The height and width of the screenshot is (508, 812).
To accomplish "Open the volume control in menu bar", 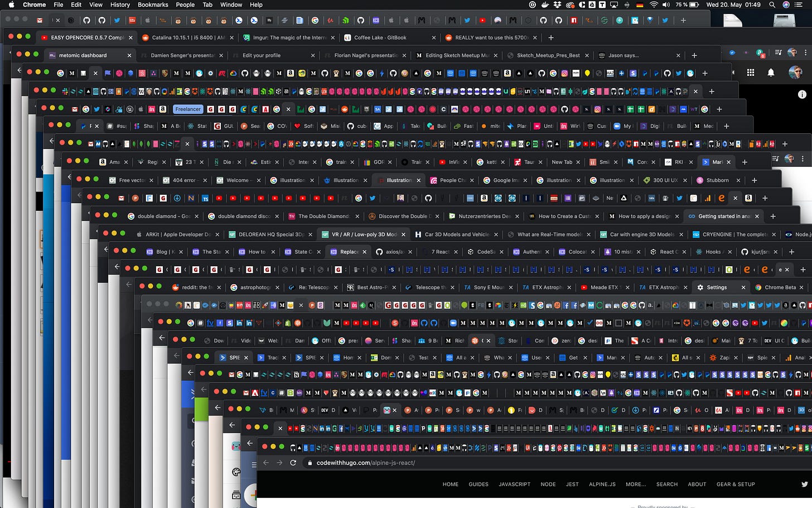I will pyautogui.click(x=666, y=4).
